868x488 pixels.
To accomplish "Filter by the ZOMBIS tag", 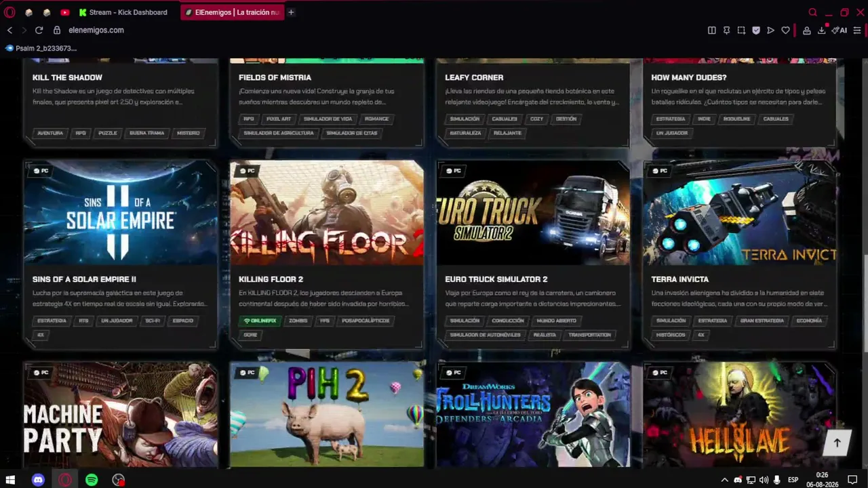I will click(x=298, y=321).
